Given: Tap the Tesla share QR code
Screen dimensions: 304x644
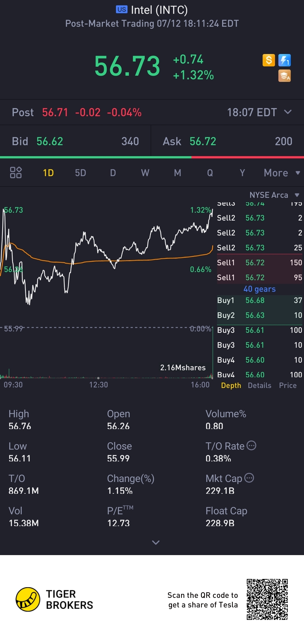Looking at the screenshot, I should 267,599.
